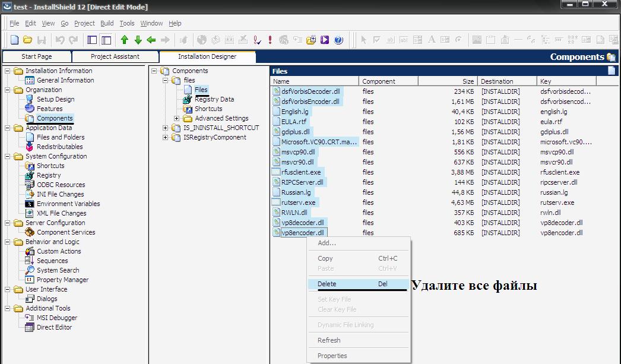Click the Setup Design icon
621x364 pixels.
(x=30, y=99)
